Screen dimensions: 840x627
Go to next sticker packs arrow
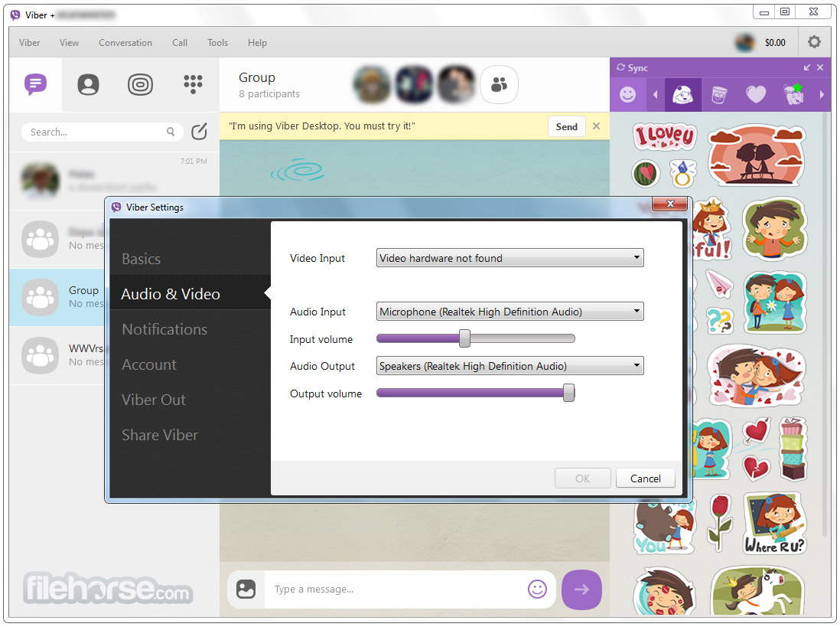[x=821, y=95]
